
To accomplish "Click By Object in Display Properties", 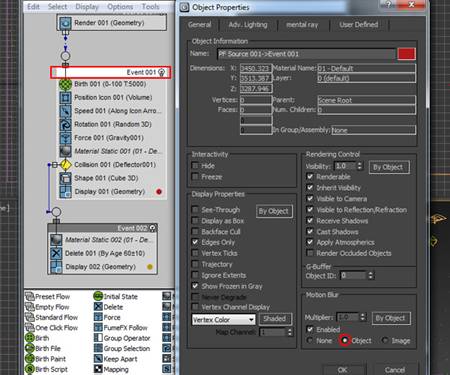I will (274, 211).
